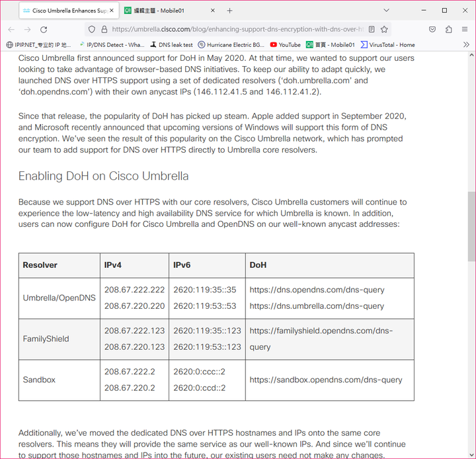Click the 2620:0:ccd::2 address
This screenshot has width=476, height=459.
click(x=200, y=388)
